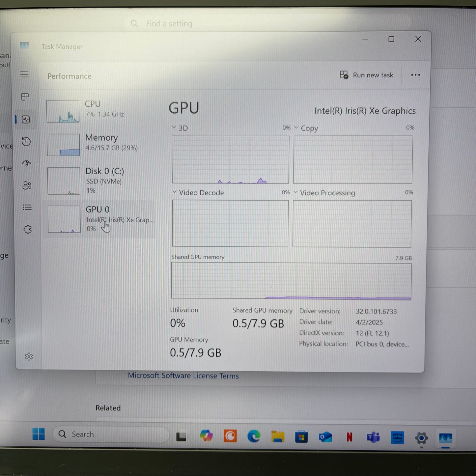This screenshot has height=476, width=476.
Task: Select the Performance page icon
Action: [x=26, y=120]
